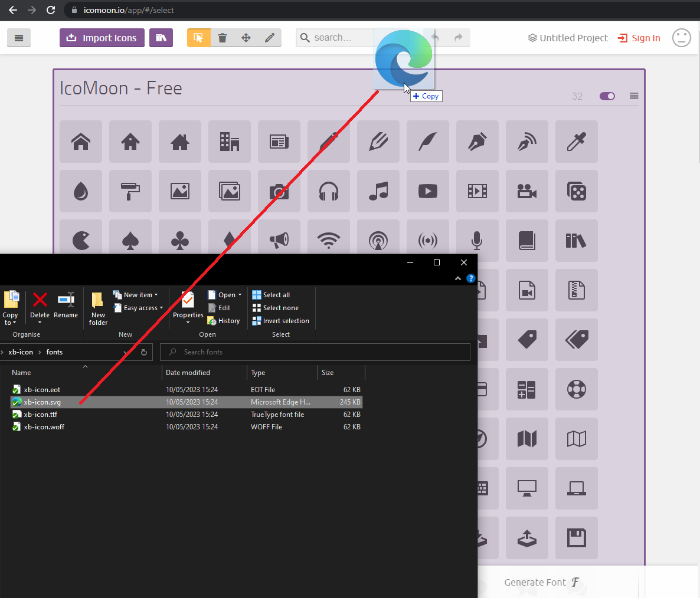Viewport: 700px width, 598px height.
Task: Activate the Select tool in the toolbar
Action: [199, 38]
